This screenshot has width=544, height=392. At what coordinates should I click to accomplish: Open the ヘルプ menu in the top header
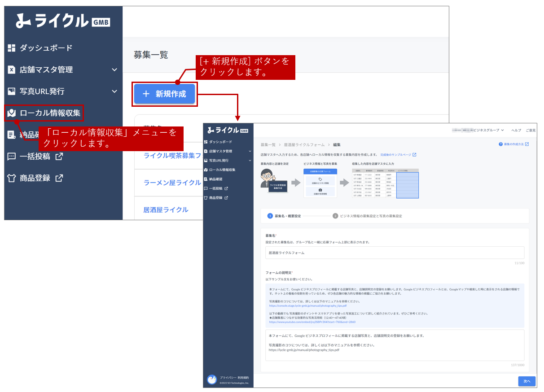tap(516, 130)
